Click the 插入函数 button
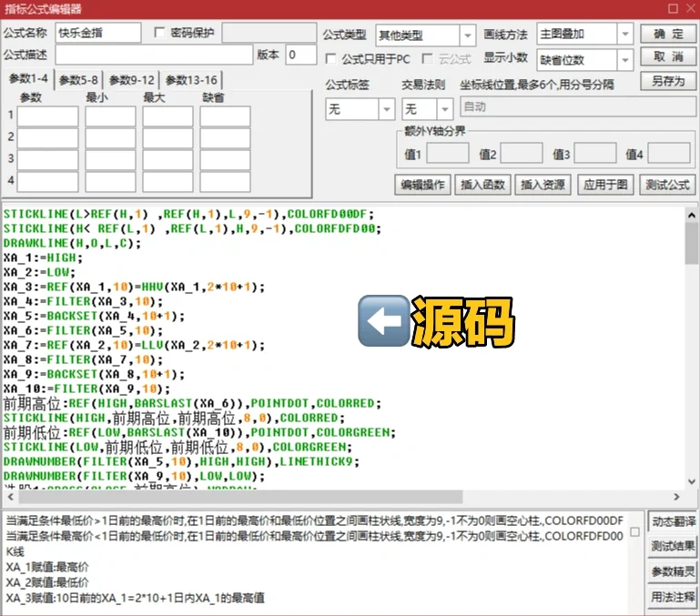Viewport: 700px width, 616px height. point(482,185)
